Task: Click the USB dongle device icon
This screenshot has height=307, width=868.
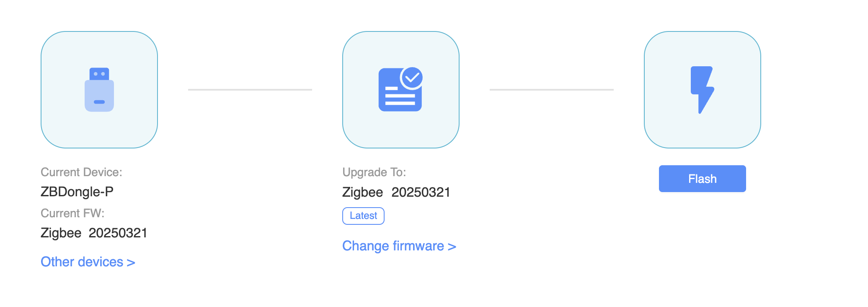Action: click(x=99, y=90)
